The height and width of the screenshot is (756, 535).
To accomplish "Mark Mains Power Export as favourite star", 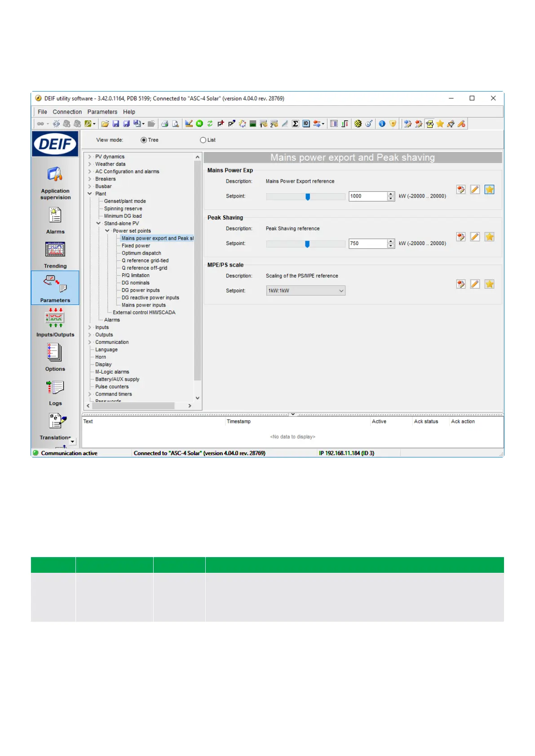I will coord(489,189).
